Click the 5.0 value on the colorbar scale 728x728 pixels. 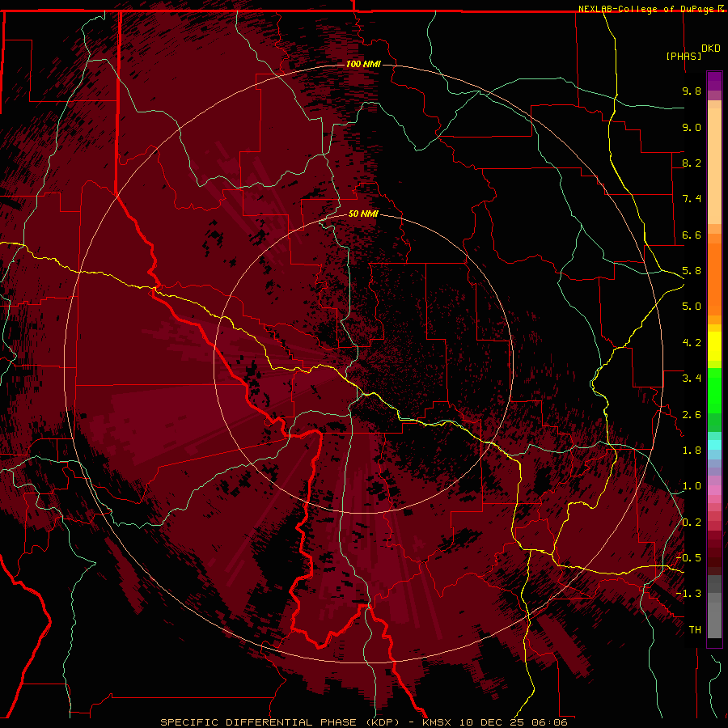point(692,307)
